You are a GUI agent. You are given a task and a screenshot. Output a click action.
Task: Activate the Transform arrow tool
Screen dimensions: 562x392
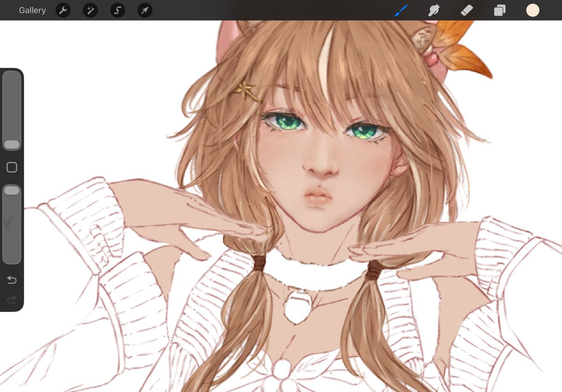coord(145,10)
